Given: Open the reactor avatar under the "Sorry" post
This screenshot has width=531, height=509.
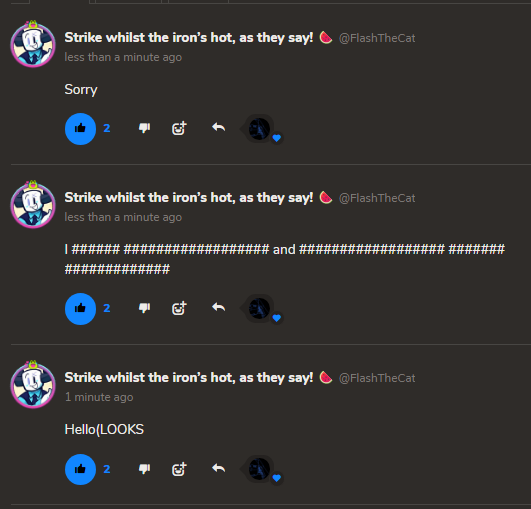Looking at the screenshot, I should (x=260, y=129).
